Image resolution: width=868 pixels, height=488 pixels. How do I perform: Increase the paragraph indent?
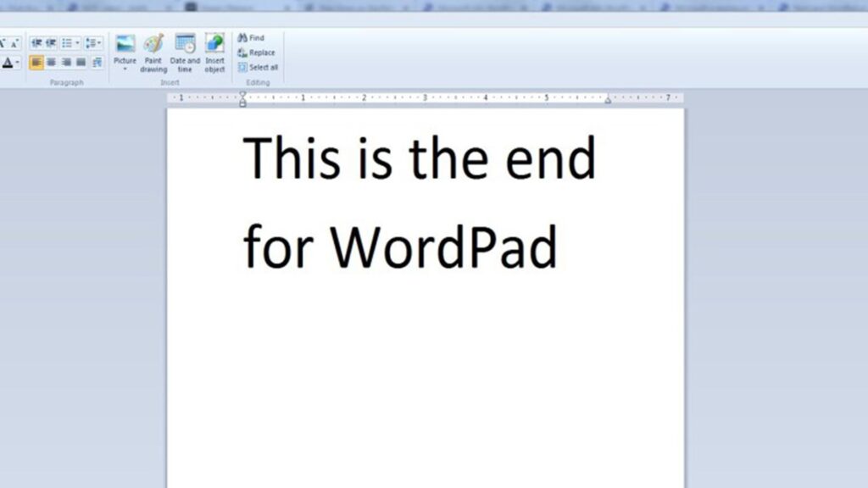[x=49, y=41]
